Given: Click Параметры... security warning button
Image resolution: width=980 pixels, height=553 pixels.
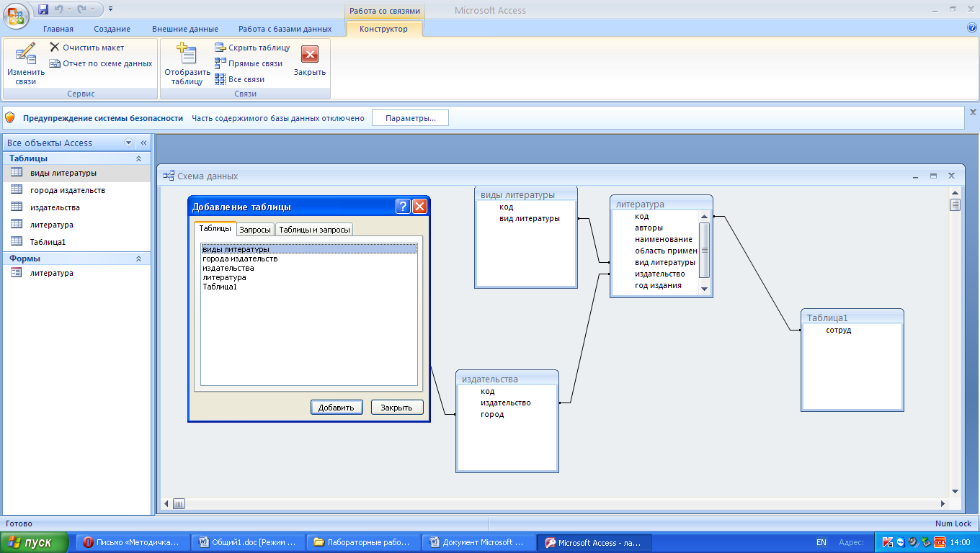Looking at the screenshot, I should [x=410, y=118].
